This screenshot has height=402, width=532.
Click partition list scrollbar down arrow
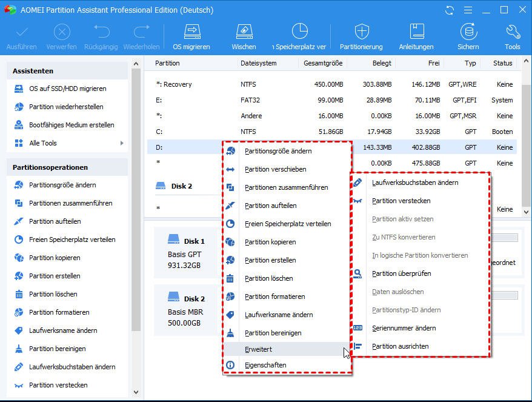click(x=526, y=212)
